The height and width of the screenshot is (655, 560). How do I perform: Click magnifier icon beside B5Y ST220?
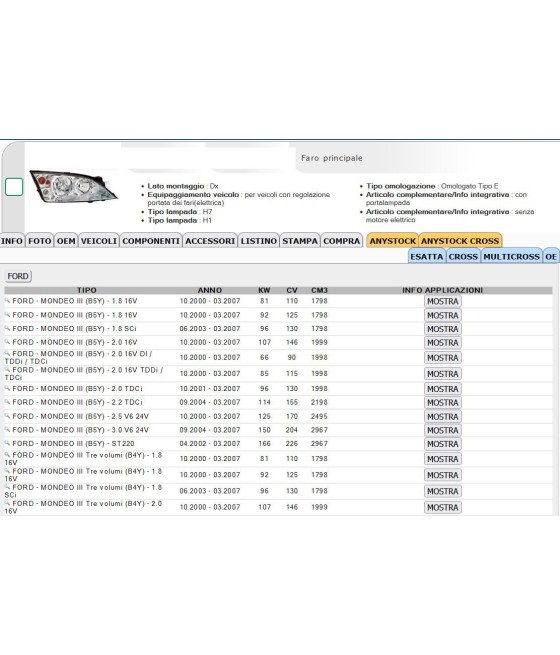[x=7, y=443]
